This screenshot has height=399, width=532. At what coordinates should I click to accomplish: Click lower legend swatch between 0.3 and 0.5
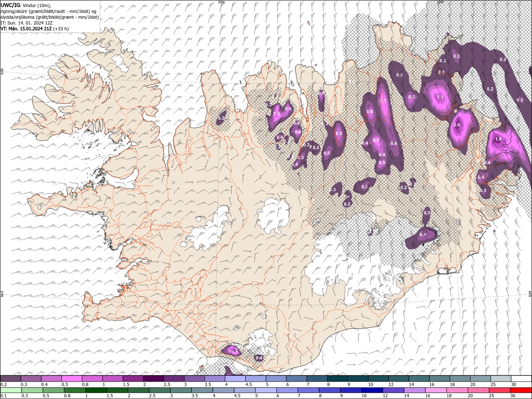(x=31, y=390)
